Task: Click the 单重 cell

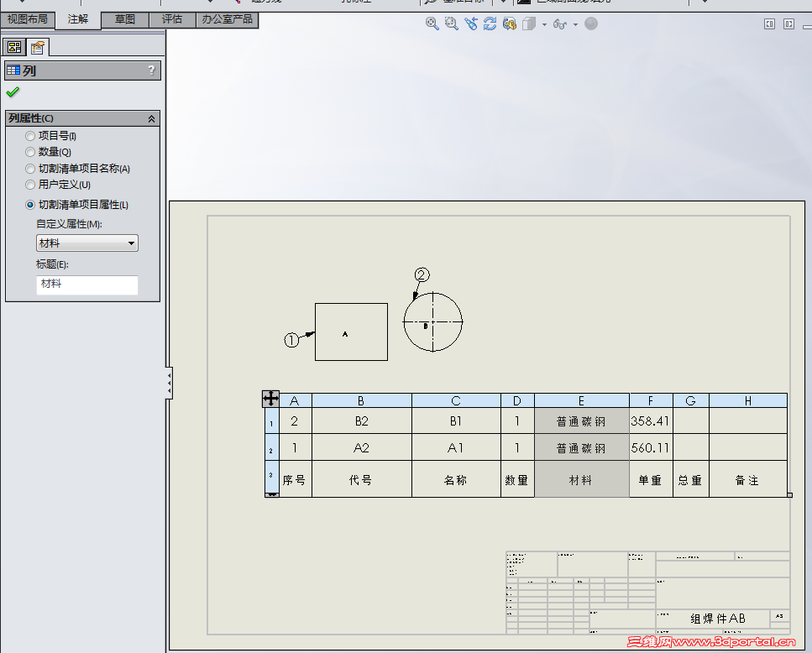Action: (x=651, y=479)
